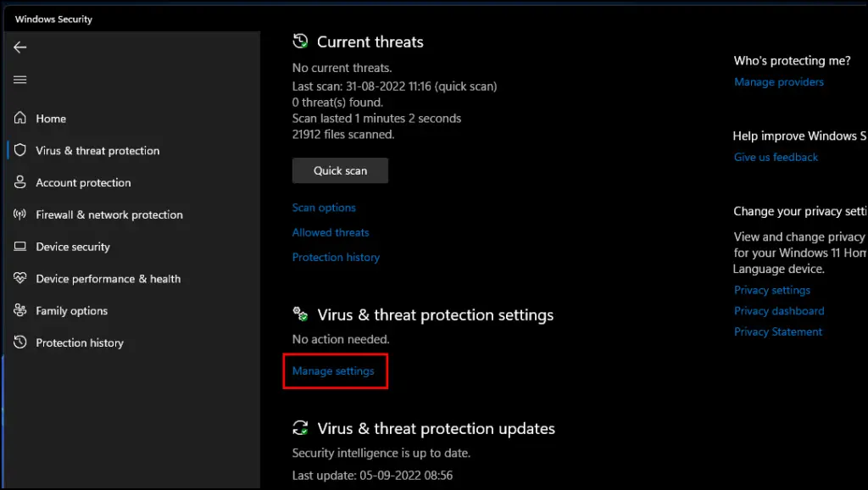The image size is (868, 490).
Task: Open Device performance & health
Action: pyautogui.click(x=108, y=279)
